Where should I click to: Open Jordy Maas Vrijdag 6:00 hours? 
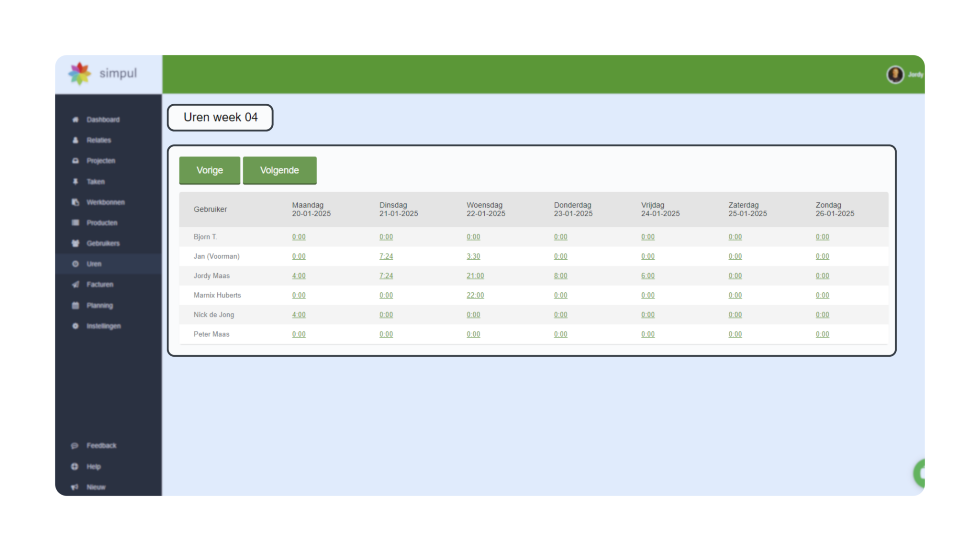tap(648, 276)
